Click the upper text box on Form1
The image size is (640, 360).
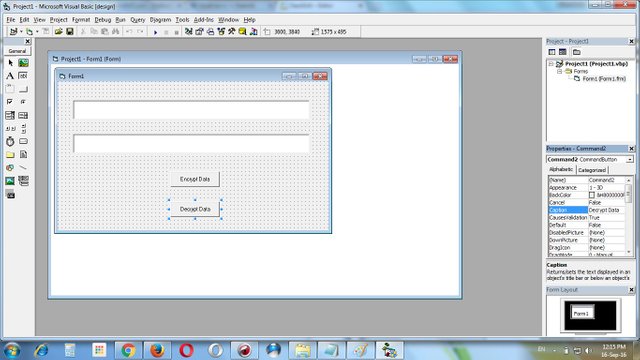191,110
